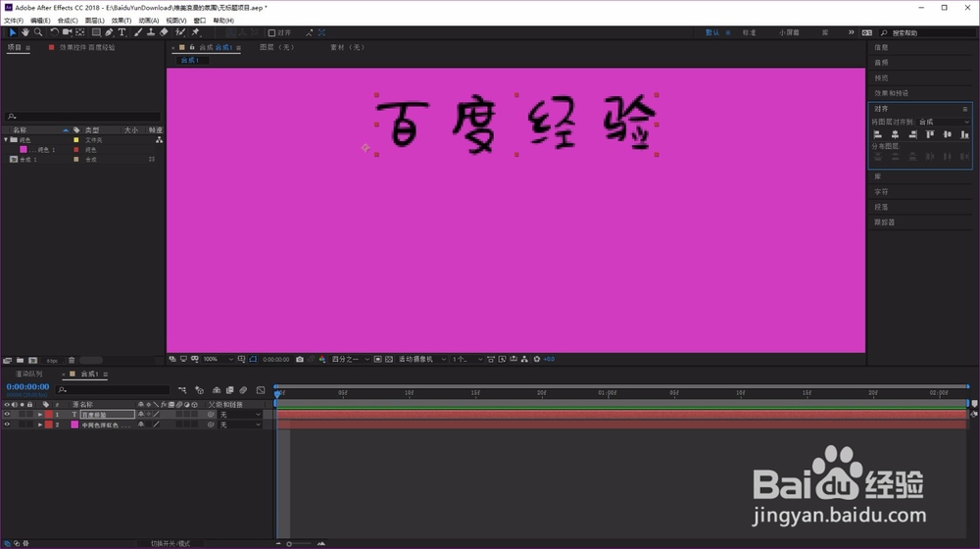Expand layer 1 properties triangle
The image size is (980, 549).
coord(40,415)
